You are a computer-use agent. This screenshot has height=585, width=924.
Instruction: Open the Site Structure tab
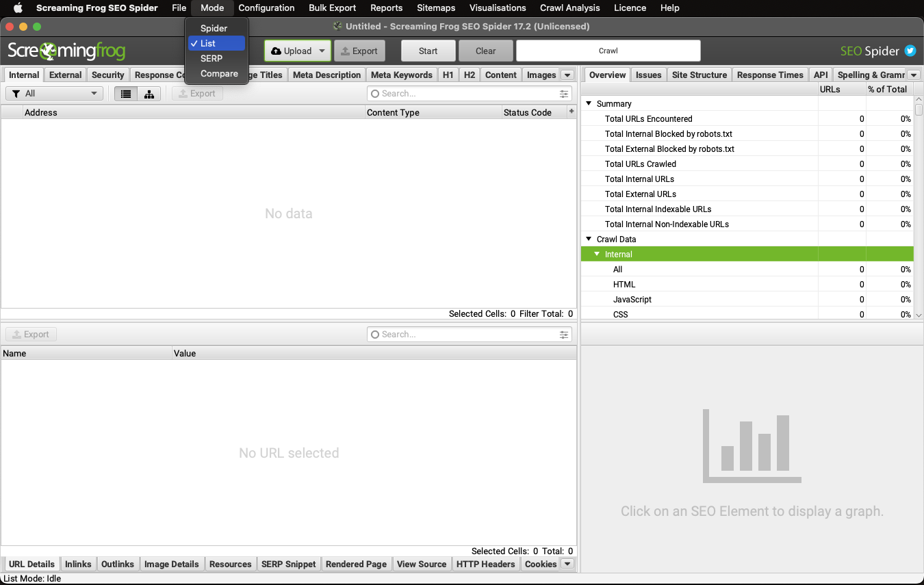pyautogui.click(x=700, y=75)
